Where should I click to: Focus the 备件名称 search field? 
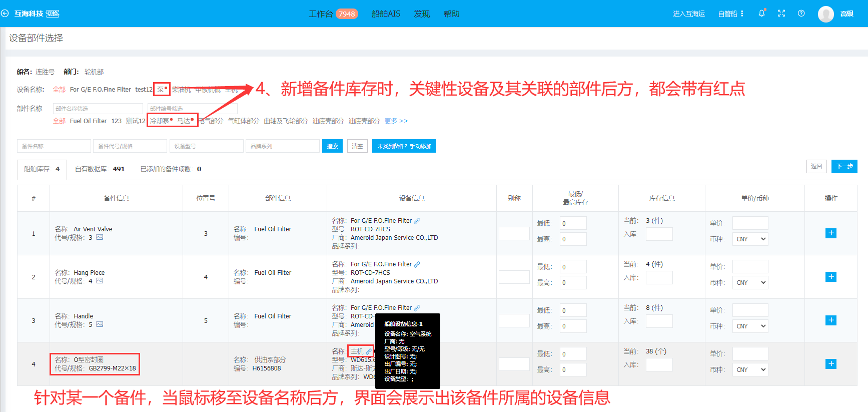pos(54,146)
